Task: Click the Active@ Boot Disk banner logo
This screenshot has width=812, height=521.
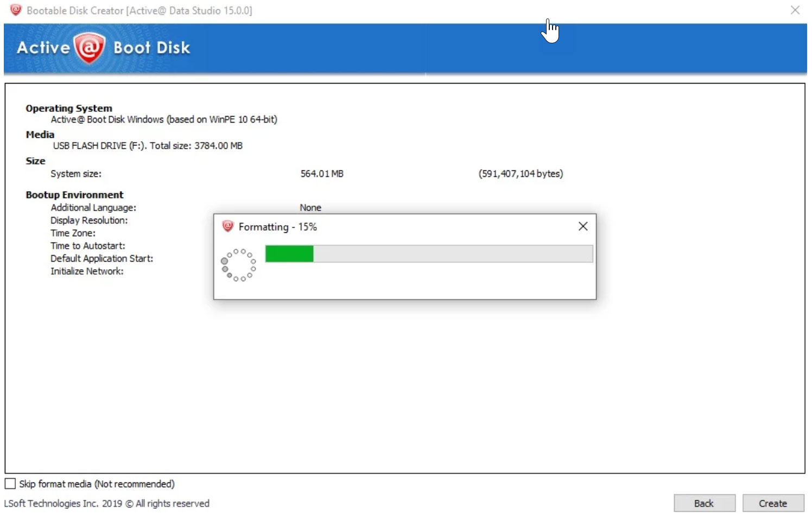Action: coord(103,48)
